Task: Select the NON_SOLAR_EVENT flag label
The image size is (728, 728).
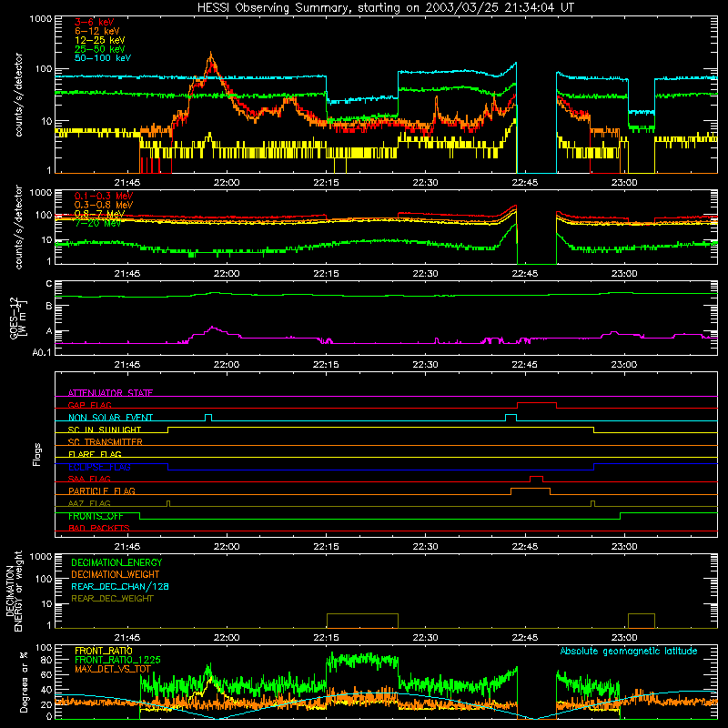Action: pyautogui.click(x=110, y=418)
